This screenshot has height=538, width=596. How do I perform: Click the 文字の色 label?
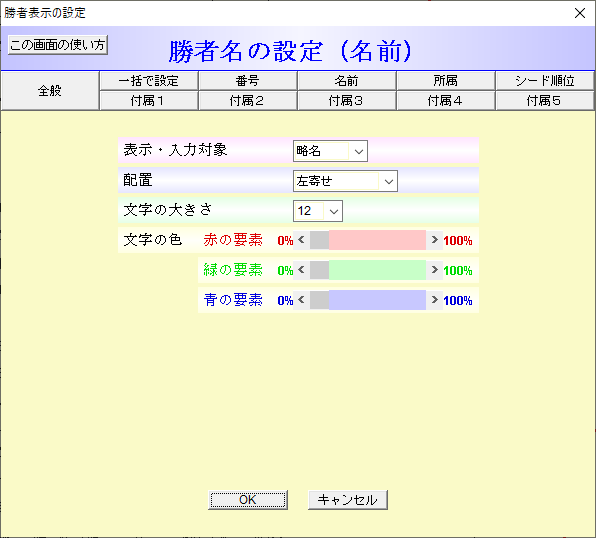click(153, 240)
